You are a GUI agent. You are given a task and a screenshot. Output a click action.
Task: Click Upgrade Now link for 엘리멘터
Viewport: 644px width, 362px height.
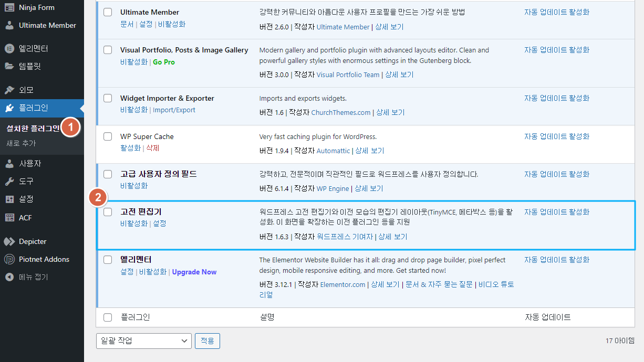[x=194, y=272]
